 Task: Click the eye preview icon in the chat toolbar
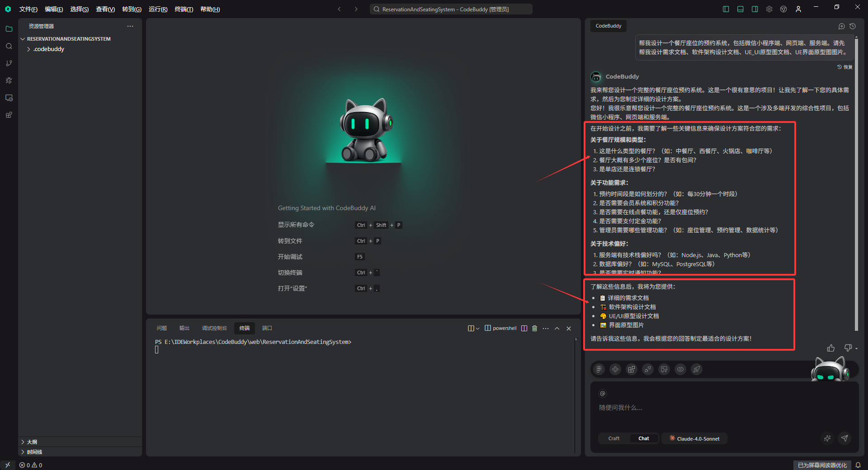(x=680, y=369)
